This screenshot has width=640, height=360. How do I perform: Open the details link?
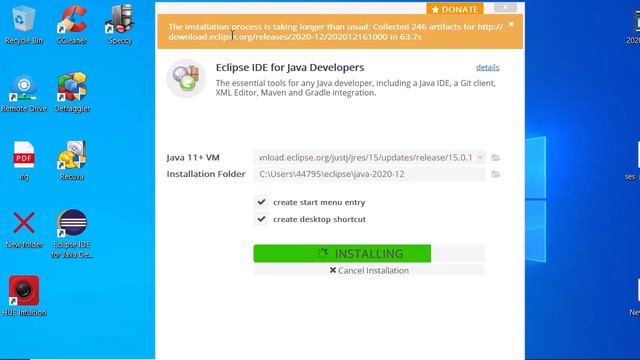click(487, 67)
